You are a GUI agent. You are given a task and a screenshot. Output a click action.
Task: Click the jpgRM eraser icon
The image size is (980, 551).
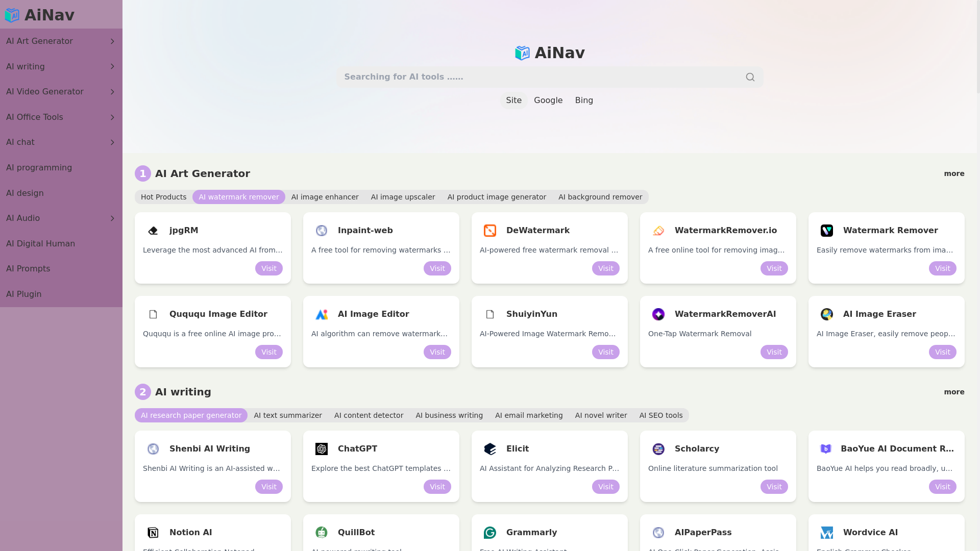tap(153, 231)
